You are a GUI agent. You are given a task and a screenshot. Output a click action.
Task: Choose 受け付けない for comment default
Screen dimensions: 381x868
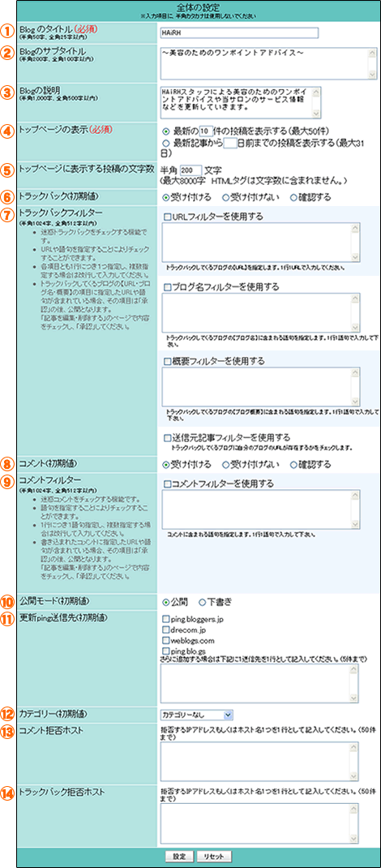tap(225, 465)
